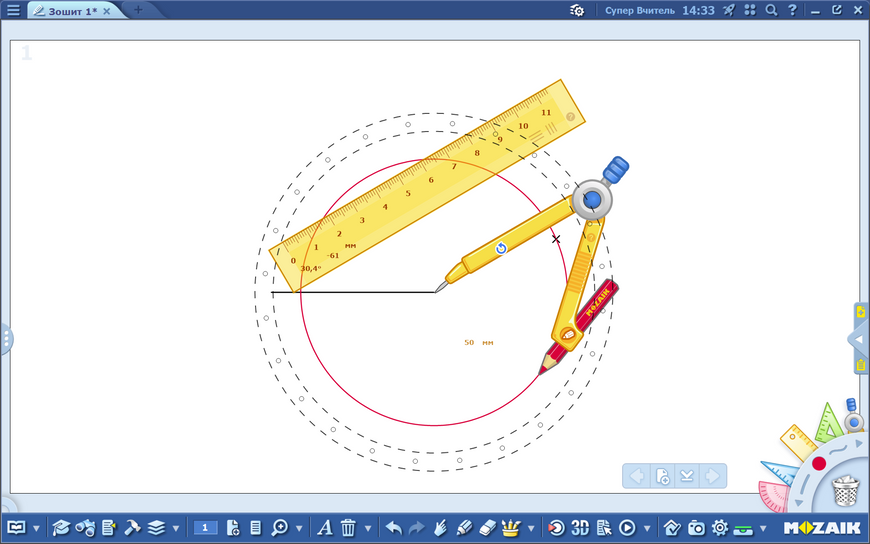This screenshot has width=870, height=544.
Task: Open the 3D scenes button
Action: [580, 527]
